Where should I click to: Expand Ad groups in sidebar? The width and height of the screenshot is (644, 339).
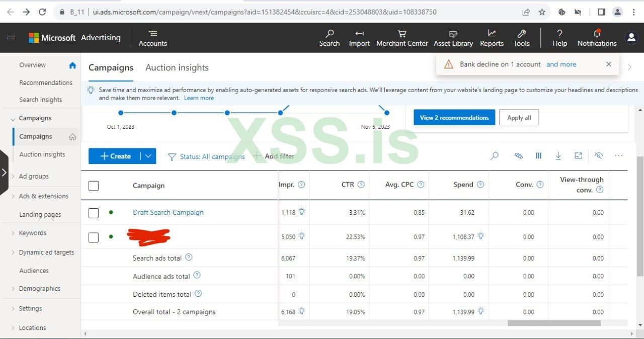point(13,177)
